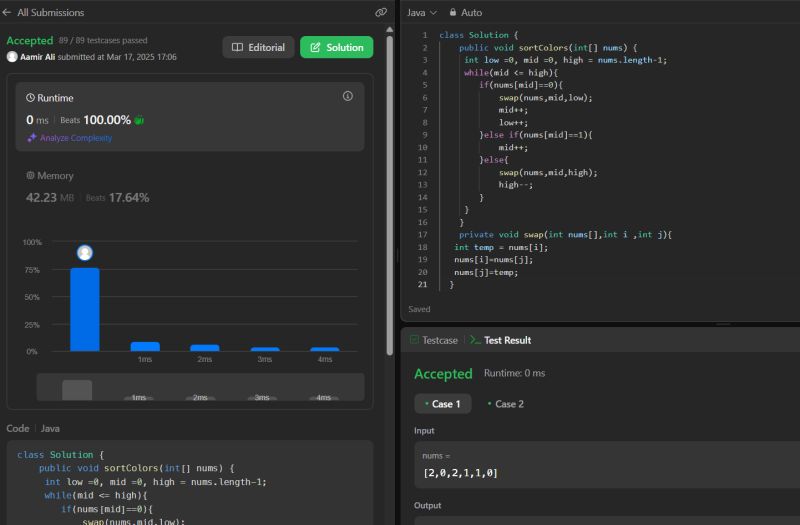This screenshot has width=800, height=525.
Task: Click the tallest 0ms bar in the chart
Action: point(85,310)
